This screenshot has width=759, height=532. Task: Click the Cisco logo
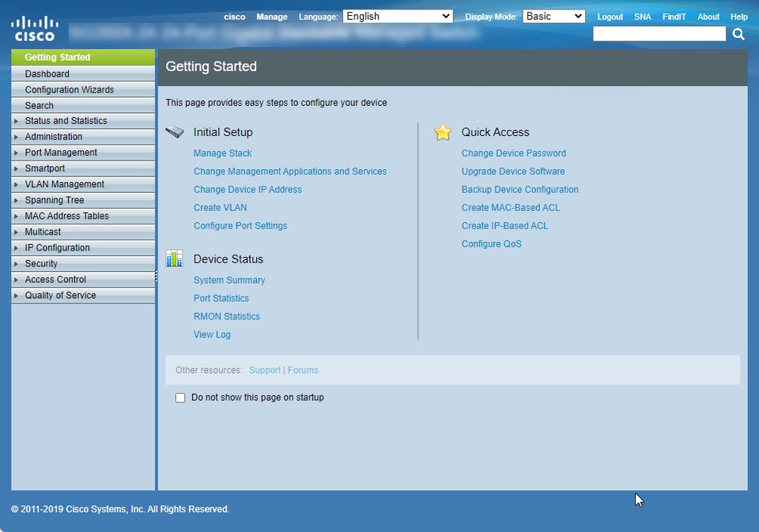(34, 28)
